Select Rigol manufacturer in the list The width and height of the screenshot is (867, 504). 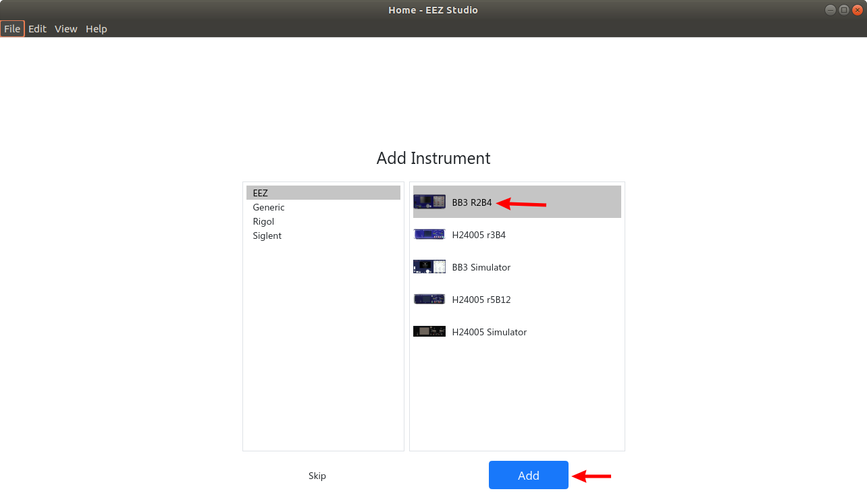(323, 221)
